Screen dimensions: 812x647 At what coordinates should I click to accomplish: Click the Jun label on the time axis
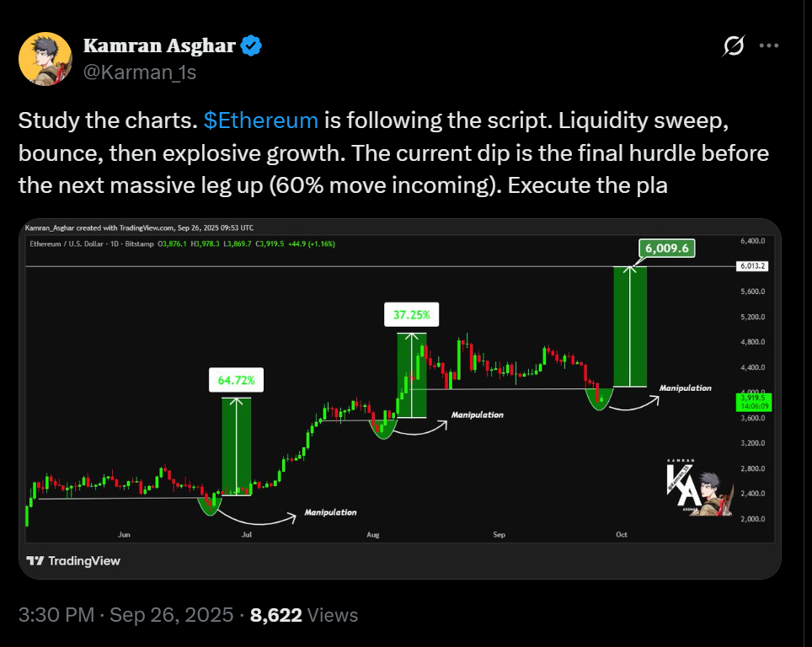coord(125,535)
